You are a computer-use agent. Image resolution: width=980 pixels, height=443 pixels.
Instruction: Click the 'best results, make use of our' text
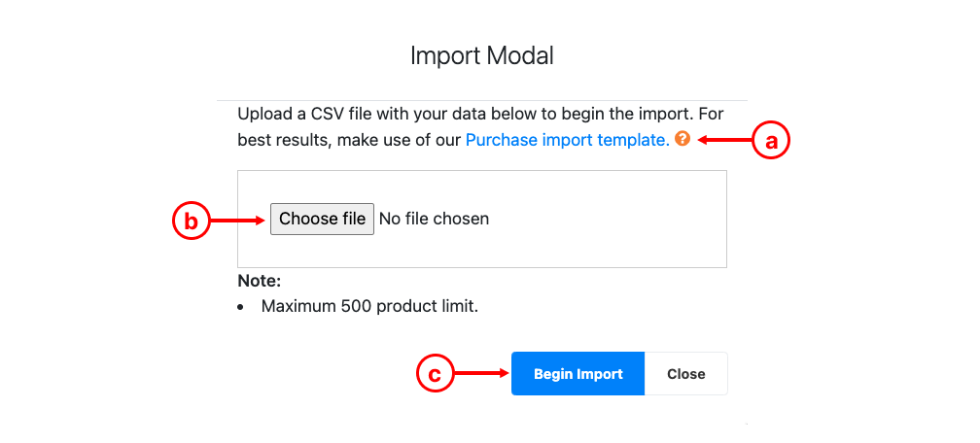[x=349, y=140]
